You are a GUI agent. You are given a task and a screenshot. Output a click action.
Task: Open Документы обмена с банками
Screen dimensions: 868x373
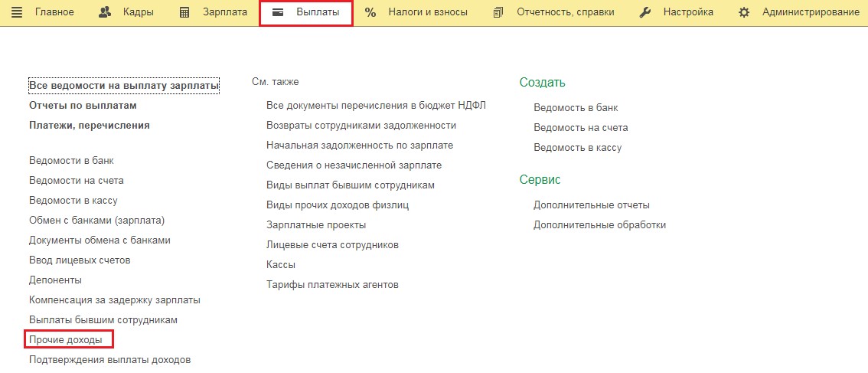pyautogui.click(x=100, y=240)
